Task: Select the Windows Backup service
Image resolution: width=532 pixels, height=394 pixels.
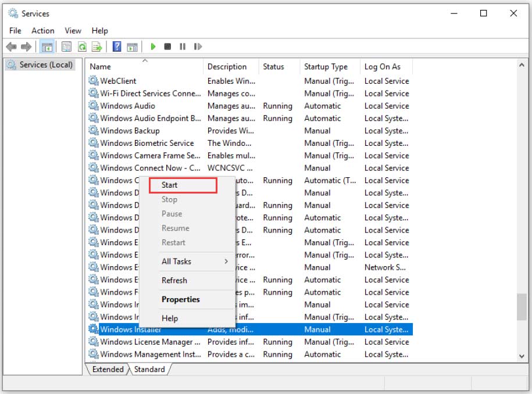Action: click(x=250, y=131)
